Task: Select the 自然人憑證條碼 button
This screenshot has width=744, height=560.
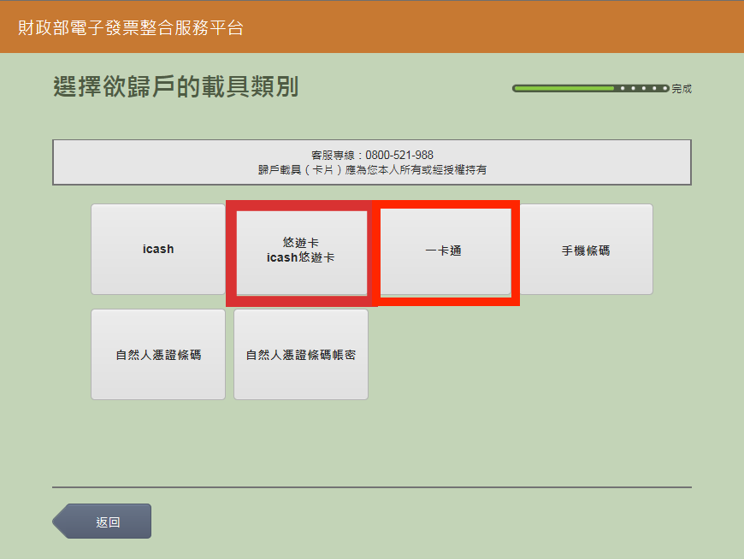Action: click(x=158, y=355)
